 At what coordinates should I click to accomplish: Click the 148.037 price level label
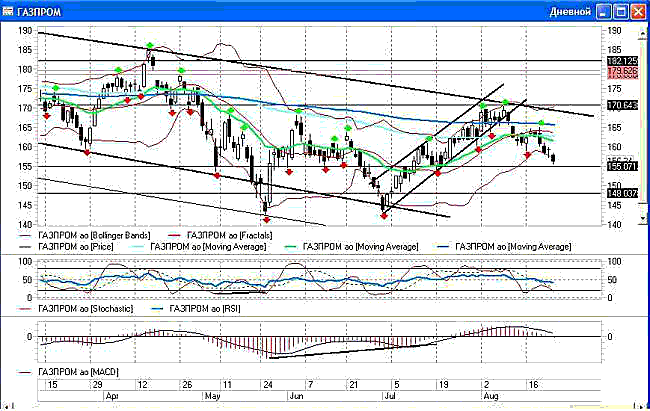[x=622, y=193]
